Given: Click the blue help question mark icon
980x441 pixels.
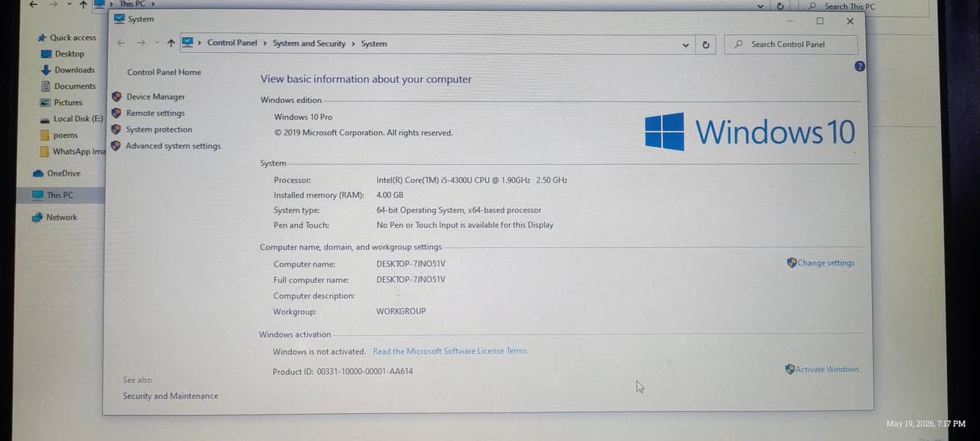Looking at the screenshot, I should [860, 66].
